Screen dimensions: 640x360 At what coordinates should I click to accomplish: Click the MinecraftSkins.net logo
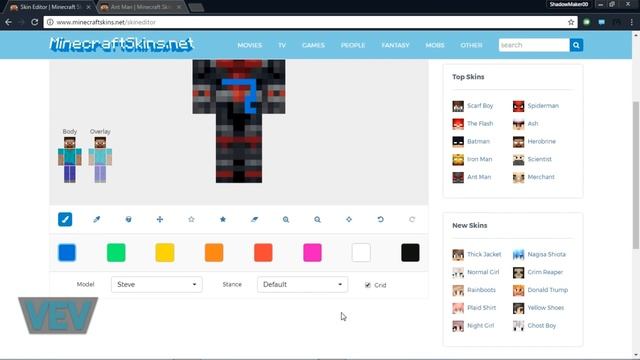(x=121, y=44)
